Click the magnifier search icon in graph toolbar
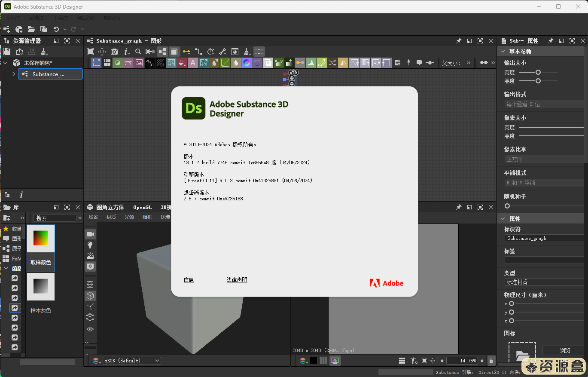 pyautogui.click(x=138, y=52)
